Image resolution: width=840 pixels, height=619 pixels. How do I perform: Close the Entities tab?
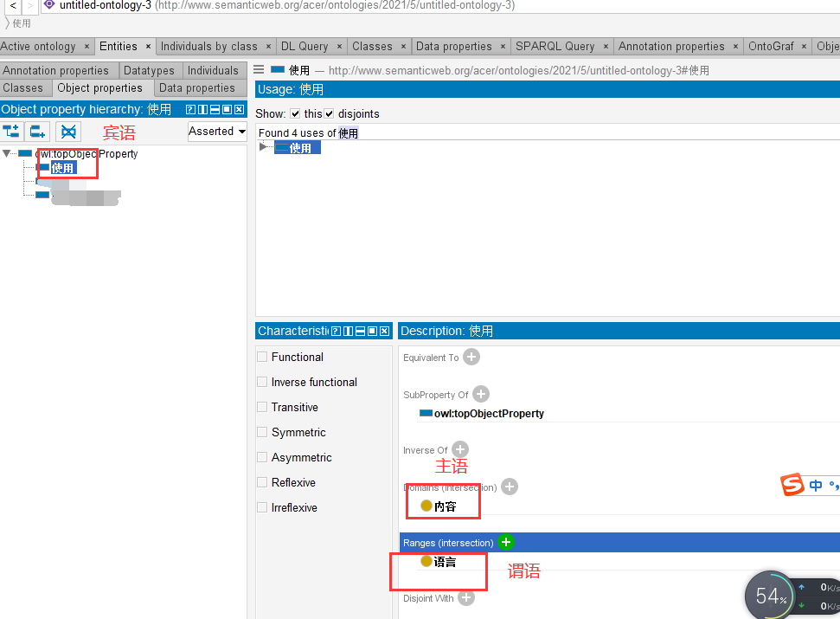coord(149,47)
